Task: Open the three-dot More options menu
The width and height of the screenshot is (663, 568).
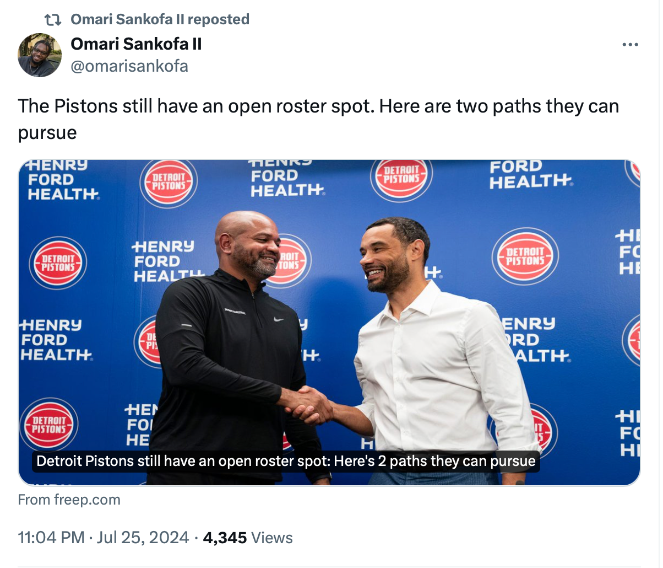Action: coord(630,45)
